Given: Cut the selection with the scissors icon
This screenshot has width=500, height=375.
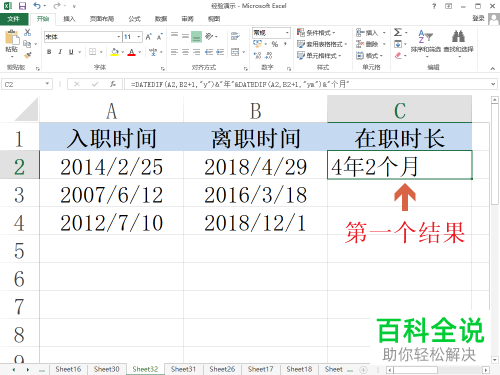Looking at the screenshot, I should pyautogui.click(x=28, y=32).
